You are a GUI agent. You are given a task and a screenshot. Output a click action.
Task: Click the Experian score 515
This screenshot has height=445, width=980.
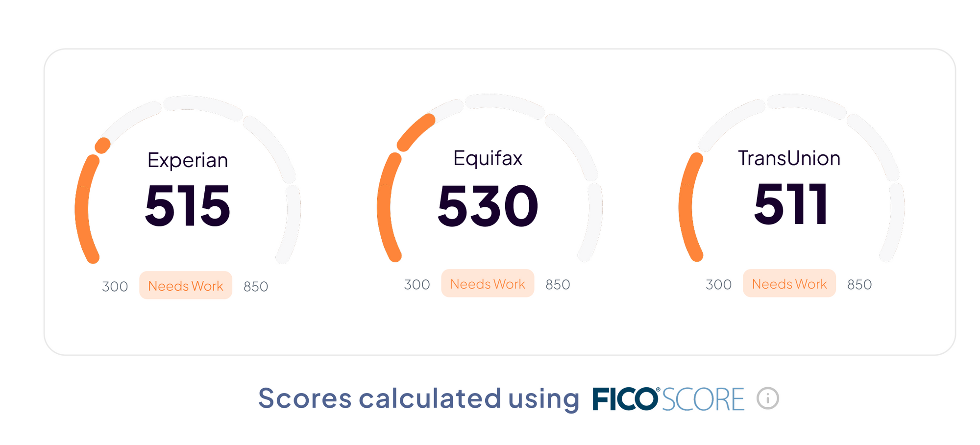click(x=188, y=206)
